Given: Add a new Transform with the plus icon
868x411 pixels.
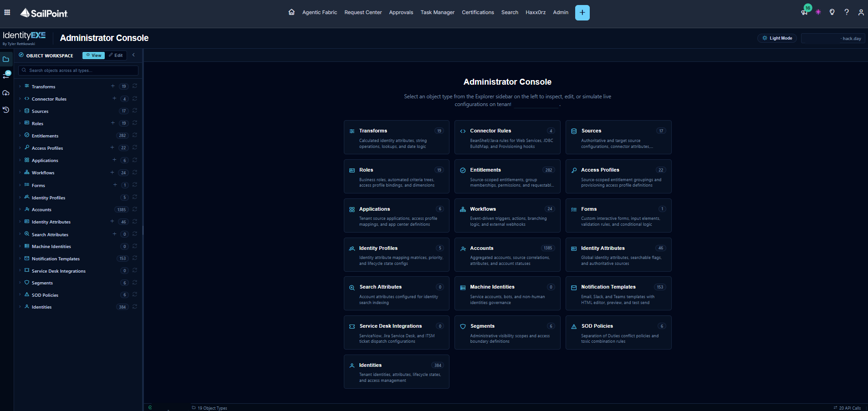Looking at the screenshot, I should pos(113,86).
